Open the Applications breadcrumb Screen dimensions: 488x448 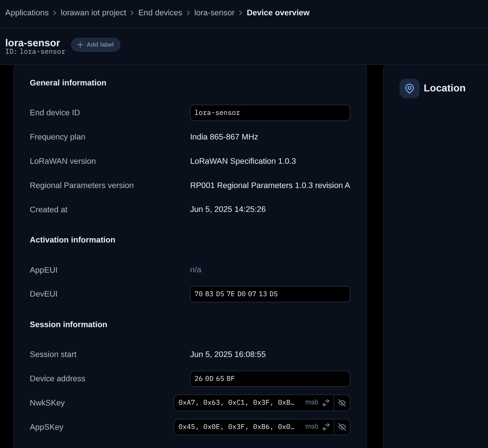(27, 13)
